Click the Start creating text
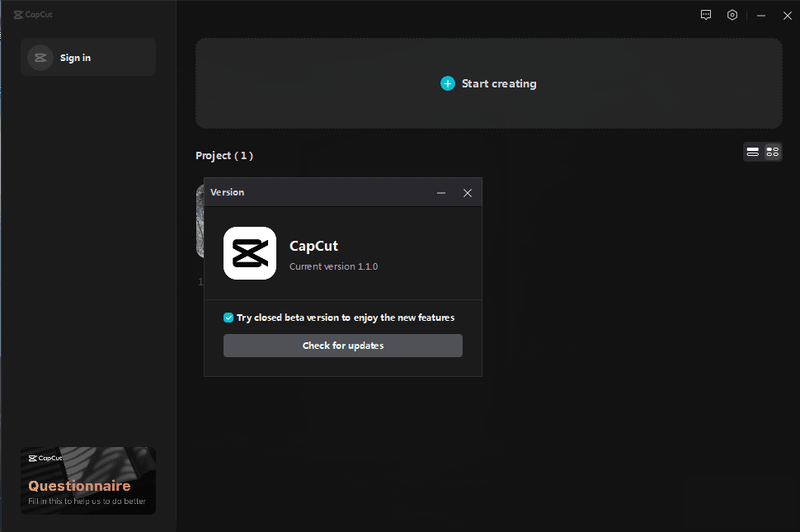This screenshot has width=800, height=532. tap(499, 83)
